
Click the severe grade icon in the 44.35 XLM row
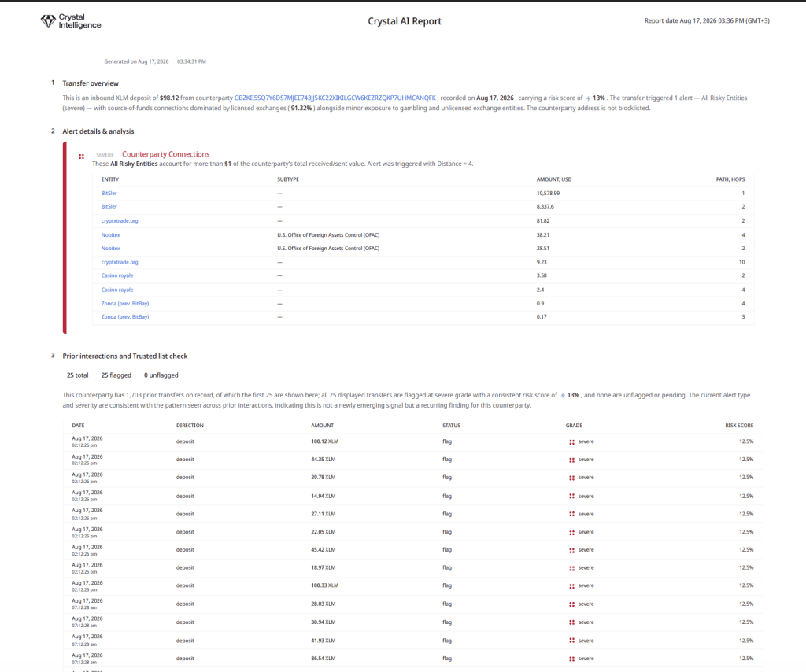tap(571, 460)
